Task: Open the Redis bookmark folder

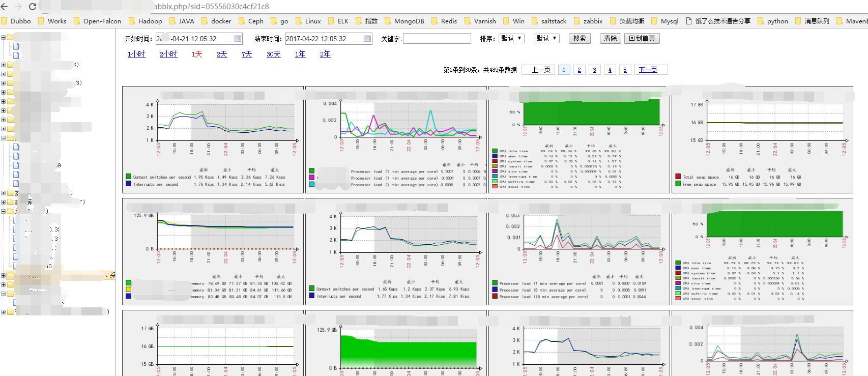Action: pyautogui.click(x=444, y=21)
